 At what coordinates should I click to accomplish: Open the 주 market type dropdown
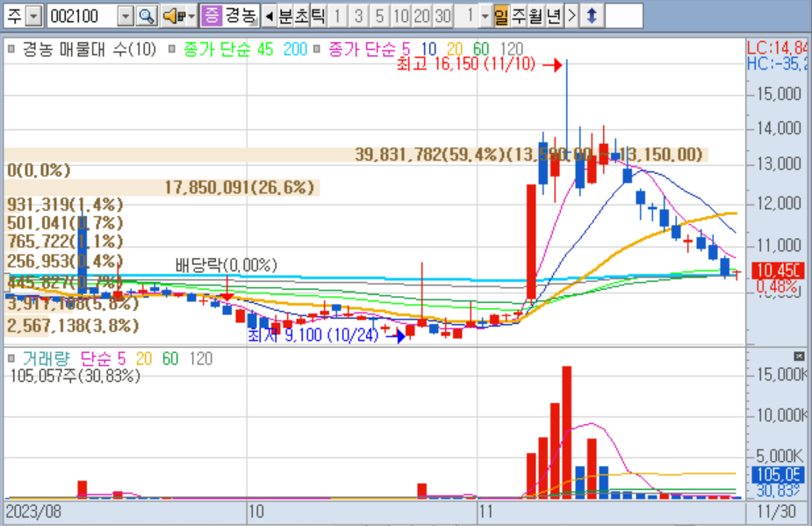click(x=33, y=17)
